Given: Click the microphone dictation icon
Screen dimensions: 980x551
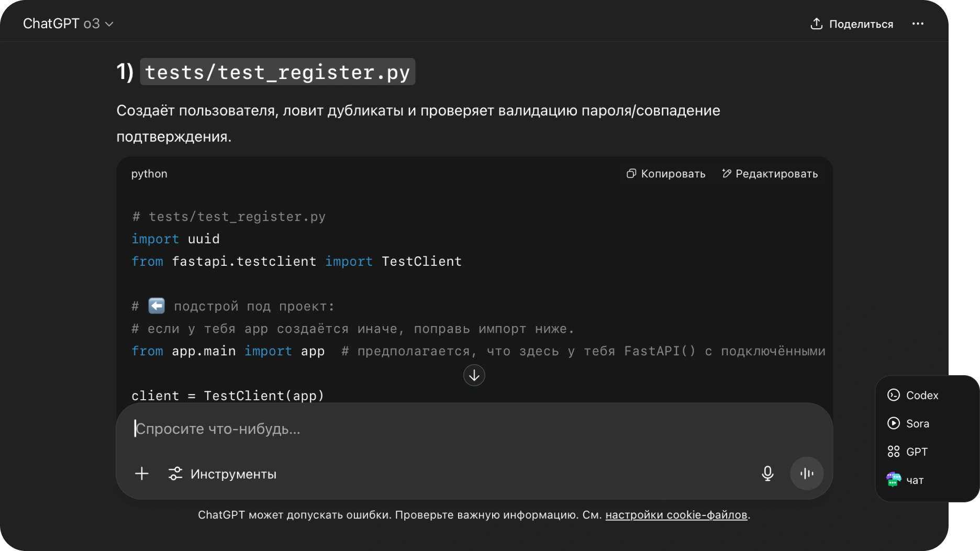Looking at the screenshot, I should click(767, 474).
